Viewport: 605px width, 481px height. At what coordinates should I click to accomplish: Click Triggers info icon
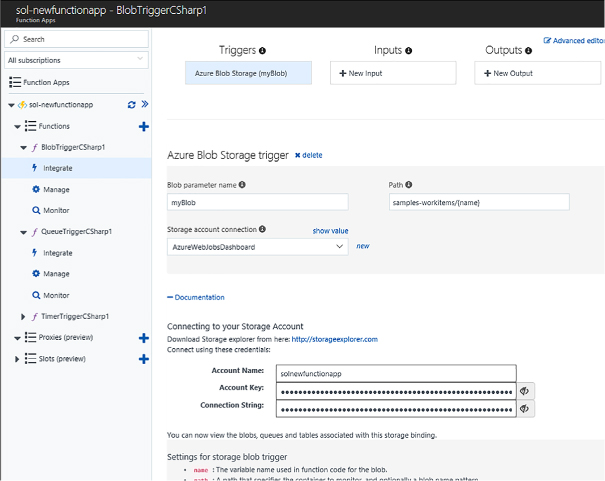point(262,51)
